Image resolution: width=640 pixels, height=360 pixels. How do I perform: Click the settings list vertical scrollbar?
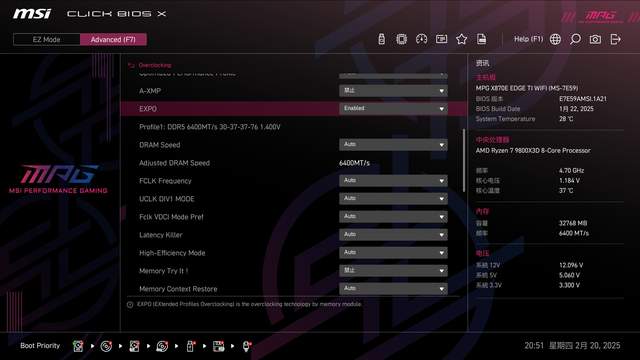pyautogui.click(x=464, y=160)
